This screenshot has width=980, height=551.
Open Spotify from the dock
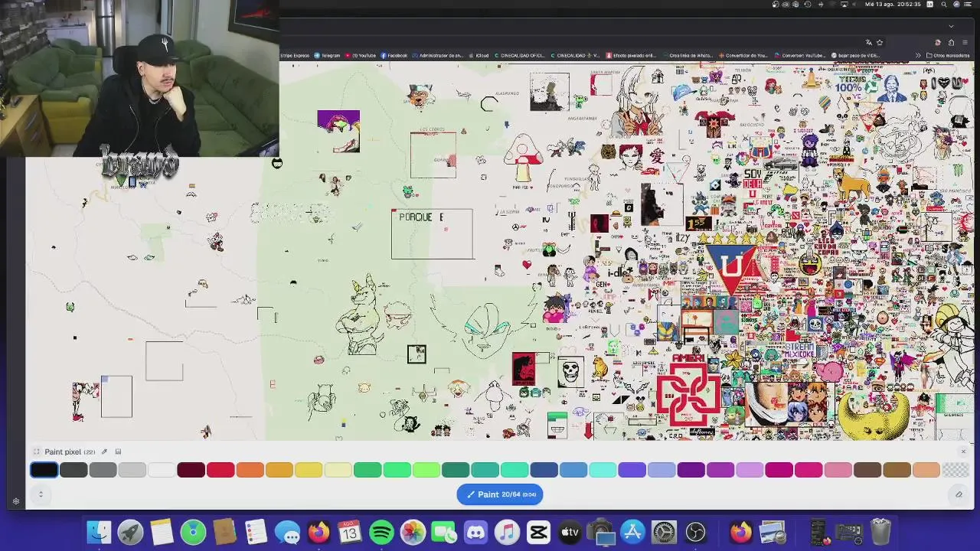[x=381, y=532]
